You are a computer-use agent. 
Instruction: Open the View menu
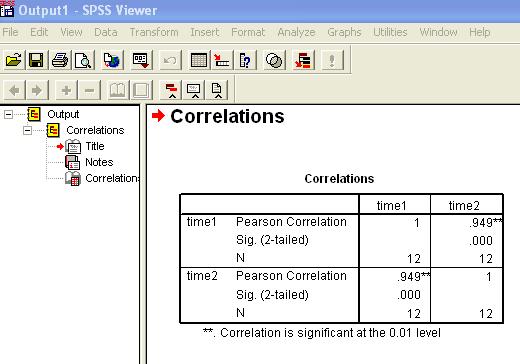(x=71, y=32)
